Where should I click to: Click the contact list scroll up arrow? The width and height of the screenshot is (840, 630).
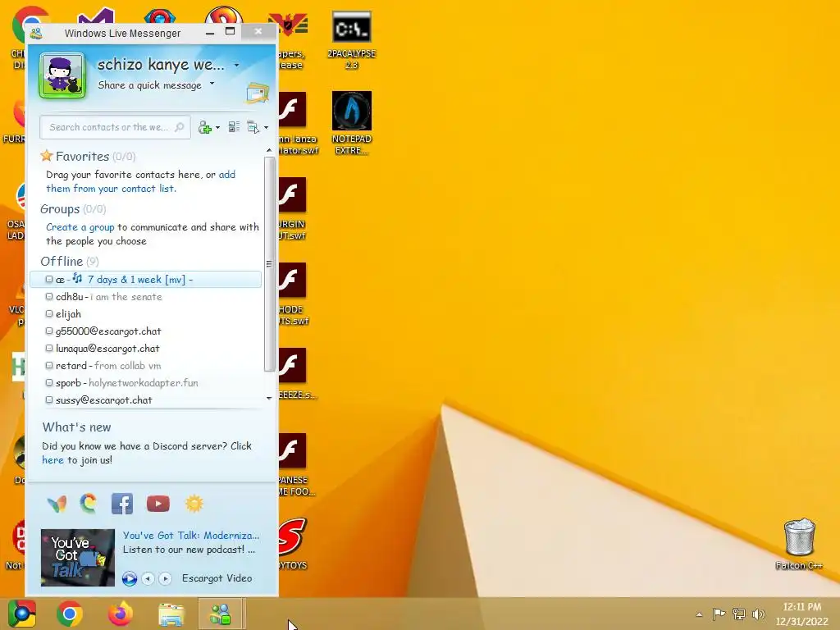pyautogui.click(x=269, y=151)
